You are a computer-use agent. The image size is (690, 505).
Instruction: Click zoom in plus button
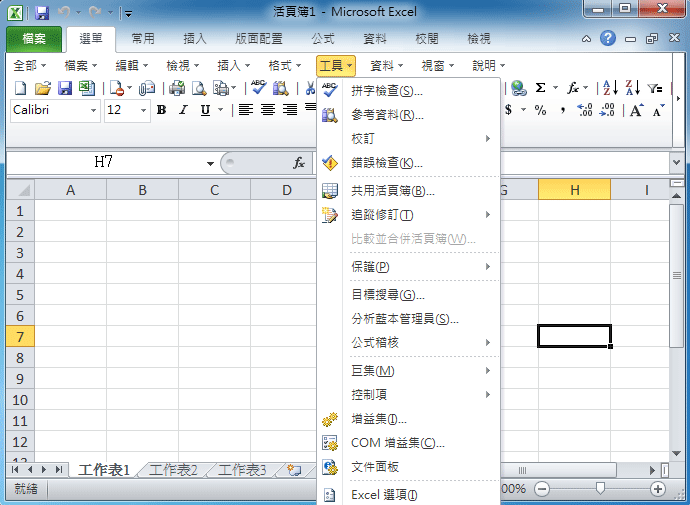point(657,489)
